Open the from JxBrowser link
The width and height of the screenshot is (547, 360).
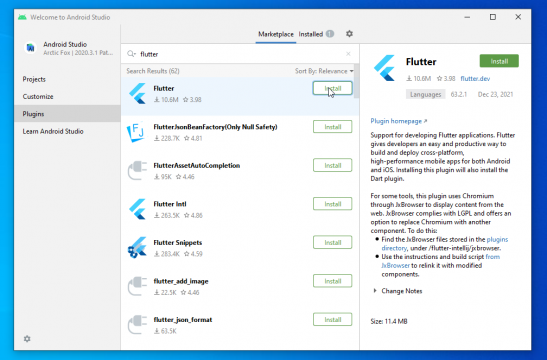pyautogui.click(x=493, y=257)
